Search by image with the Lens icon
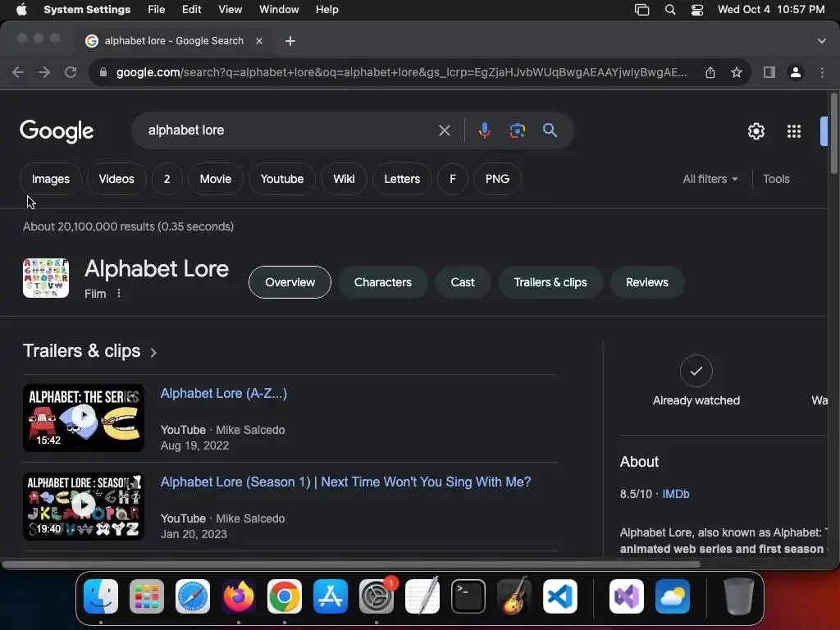This screenshot has width=840, height=630. point(517,130)
